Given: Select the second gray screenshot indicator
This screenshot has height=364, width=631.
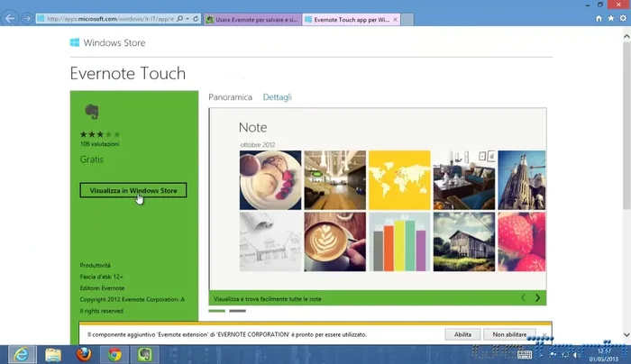Looking at the screenshot, I should pos(237,311).
